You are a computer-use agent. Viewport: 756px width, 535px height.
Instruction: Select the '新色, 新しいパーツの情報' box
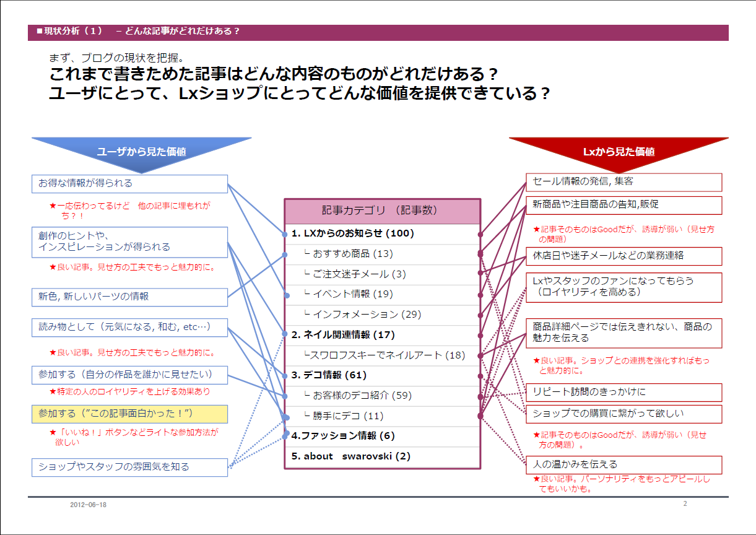(129, 297)
